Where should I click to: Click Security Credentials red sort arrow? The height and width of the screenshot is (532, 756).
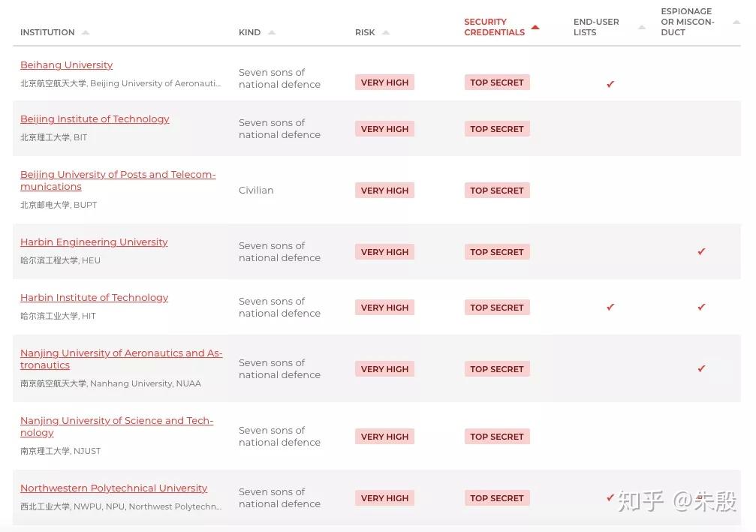[535, 27]
